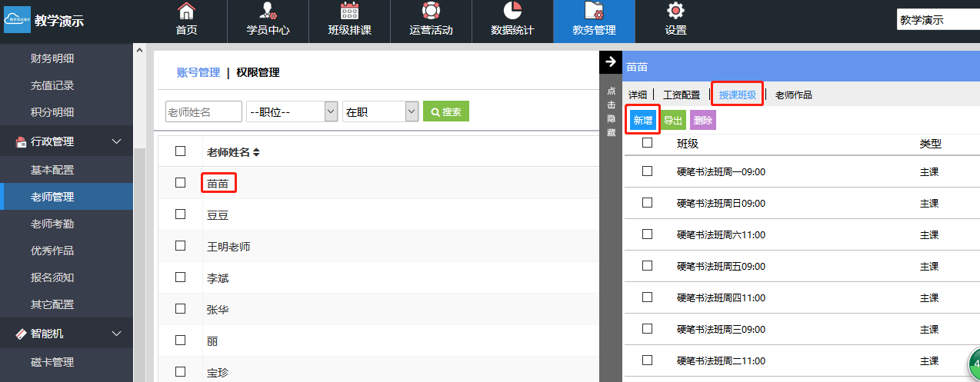Toggle select-all checkbox in teacher list header
Screen dimensions: 980x382
(x=181, y=151)
